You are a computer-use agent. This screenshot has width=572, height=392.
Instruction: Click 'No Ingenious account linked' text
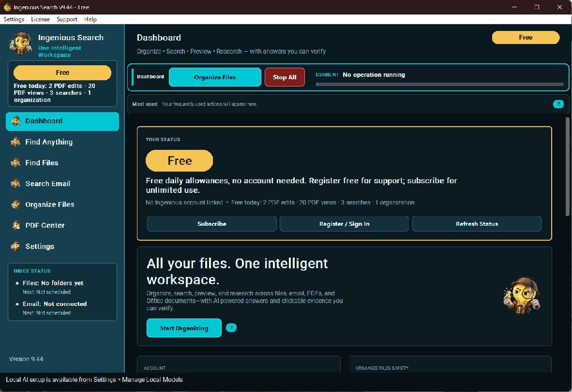coord(184,203)
